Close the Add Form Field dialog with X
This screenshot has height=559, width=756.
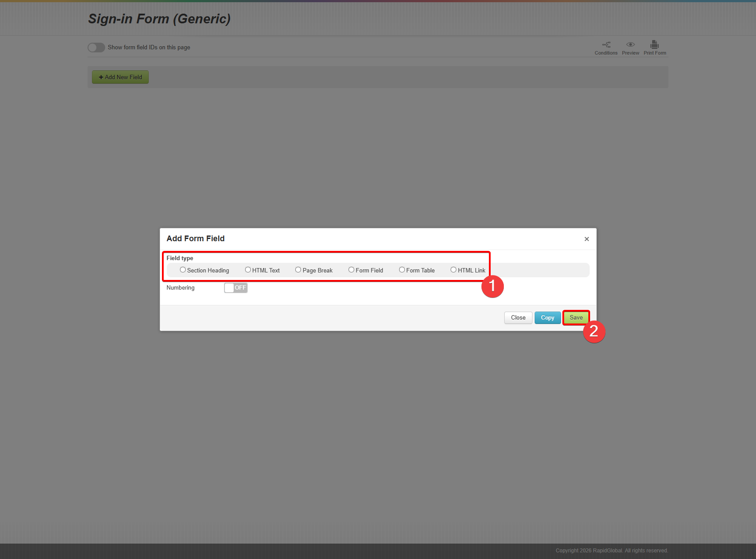coord(586,239)
